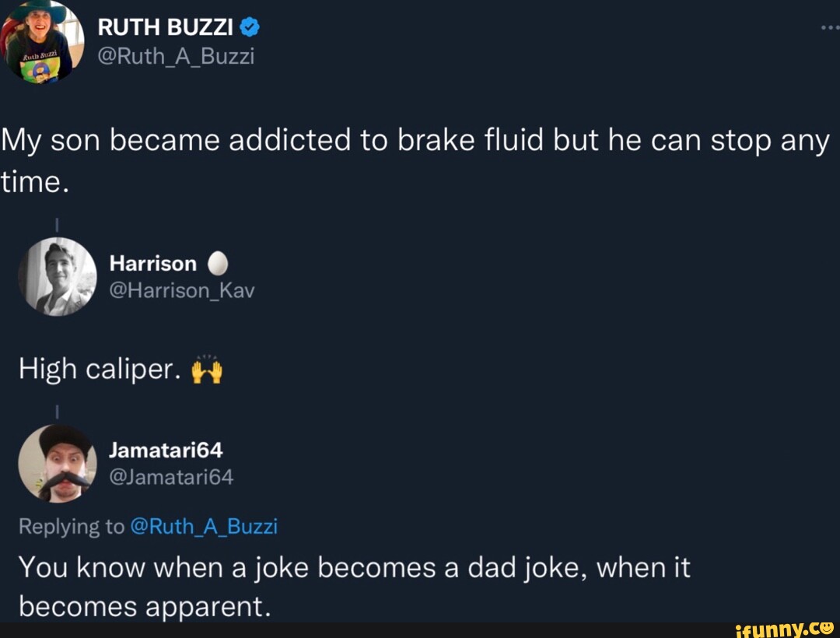
Task: Click the @Jamatari64 username
Action: coord(172,476)
